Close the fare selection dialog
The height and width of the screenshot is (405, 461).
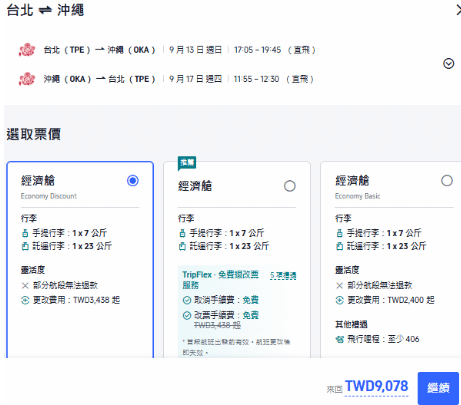[458, 11]
